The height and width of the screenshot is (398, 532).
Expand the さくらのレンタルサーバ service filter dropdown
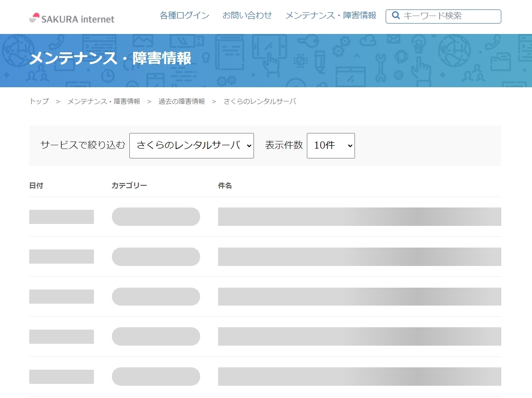[192, 145]
